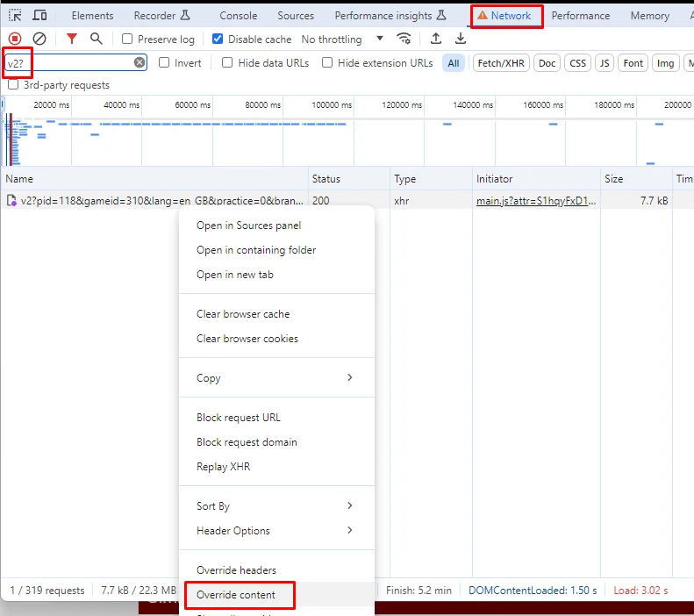Uncheck Disable cache checkbox

[x=218, y=39]
